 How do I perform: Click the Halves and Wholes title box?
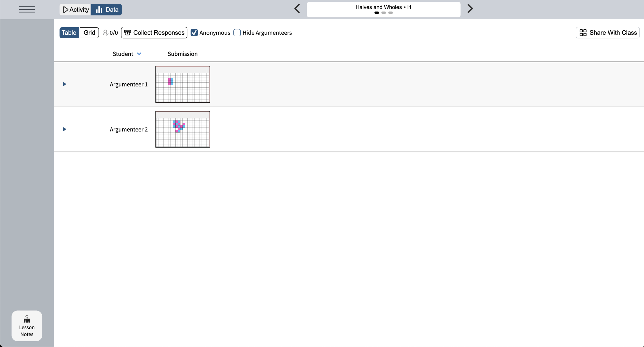point(383,10)
